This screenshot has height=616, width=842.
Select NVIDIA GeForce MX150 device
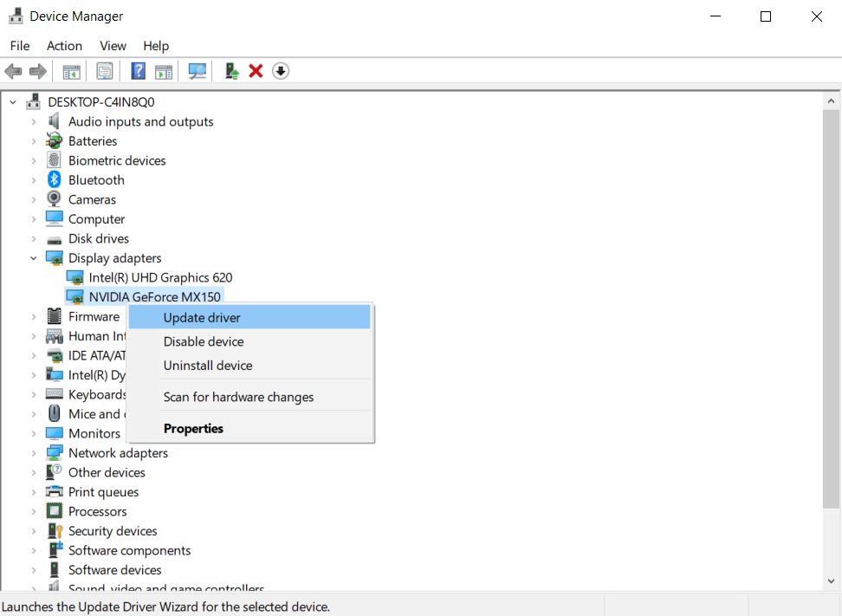(x=155, y=297)
